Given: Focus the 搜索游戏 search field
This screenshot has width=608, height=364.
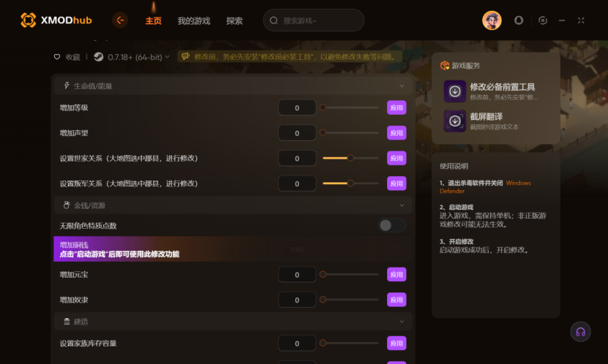Looking at the screenshot, I should [313, 20].
